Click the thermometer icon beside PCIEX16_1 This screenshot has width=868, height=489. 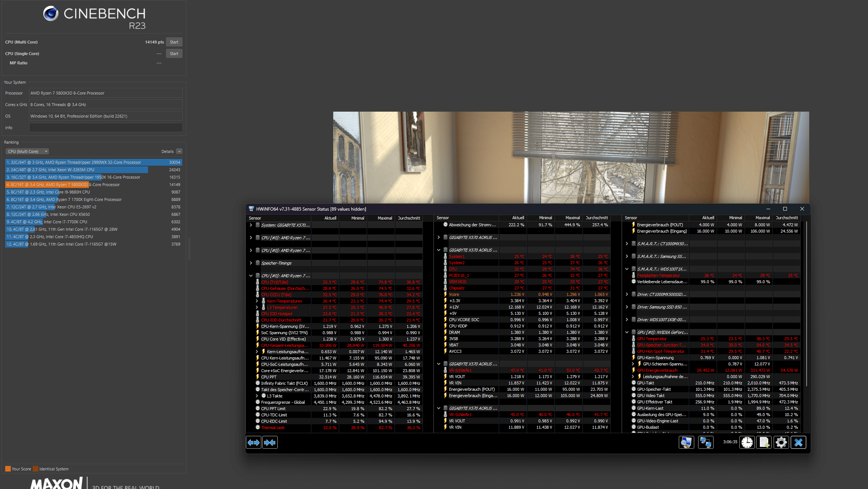tap(445, 275)
